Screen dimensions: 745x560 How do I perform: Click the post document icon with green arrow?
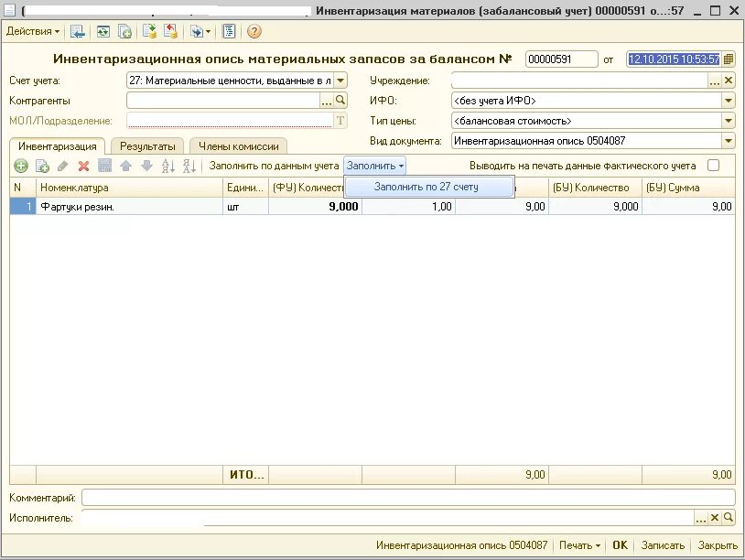click(x=149, y=31)
